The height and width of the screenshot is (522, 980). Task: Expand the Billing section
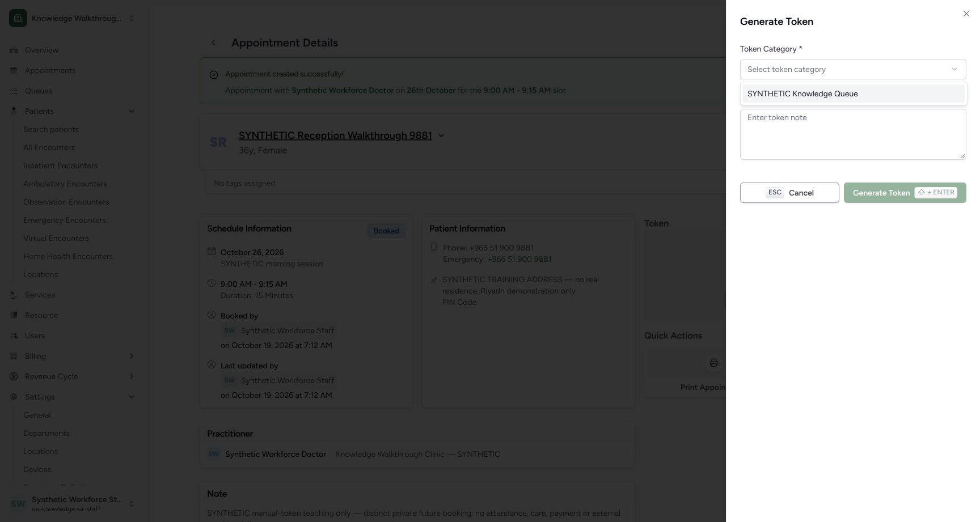tap(132, 356)
